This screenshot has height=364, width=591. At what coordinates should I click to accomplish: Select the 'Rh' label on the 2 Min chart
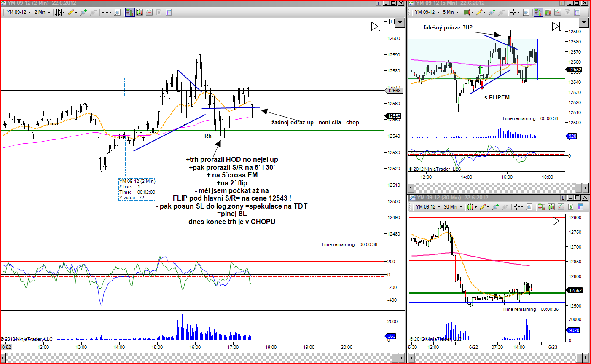click(208, 136)
